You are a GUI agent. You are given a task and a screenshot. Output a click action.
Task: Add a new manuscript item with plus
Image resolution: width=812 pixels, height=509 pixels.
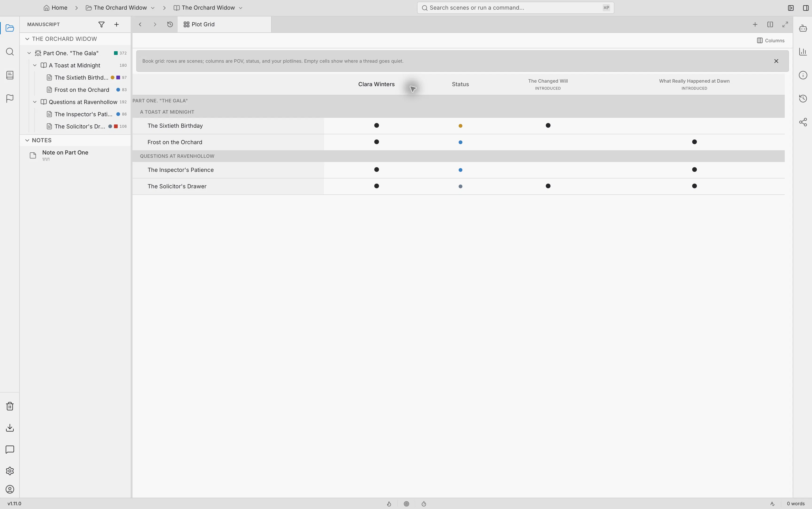117,24
